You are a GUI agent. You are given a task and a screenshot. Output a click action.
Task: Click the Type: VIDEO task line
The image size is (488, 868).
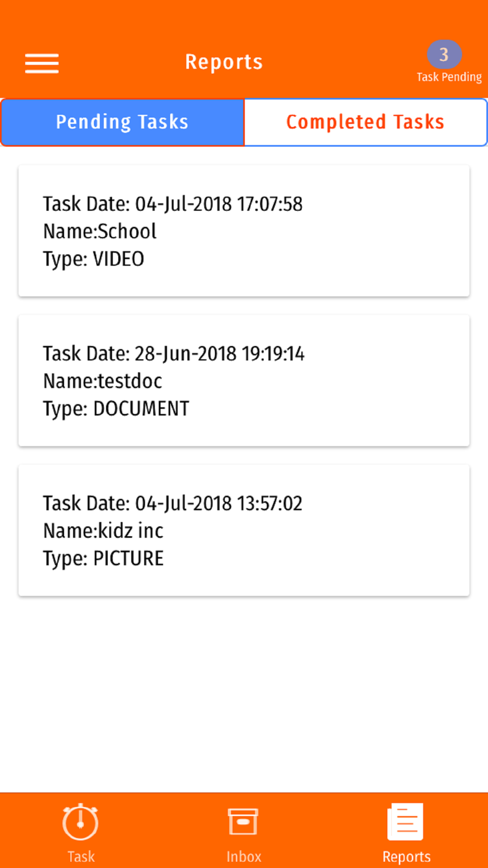pos(94,259)
